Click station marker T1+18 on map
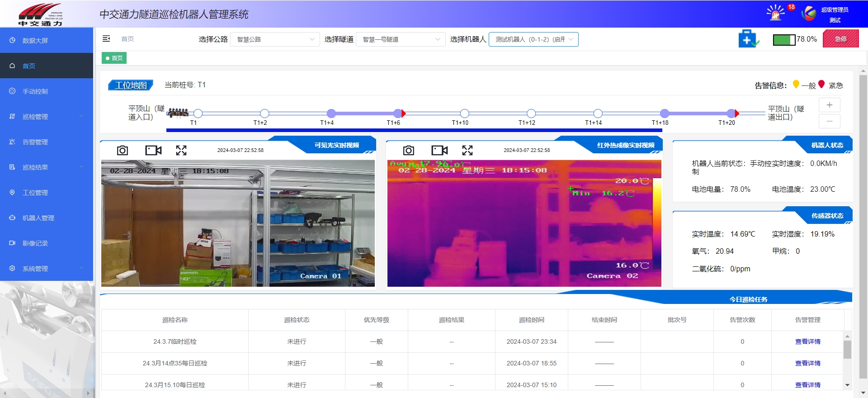This screenshot has width=868, height=398. tap(665, 113)
